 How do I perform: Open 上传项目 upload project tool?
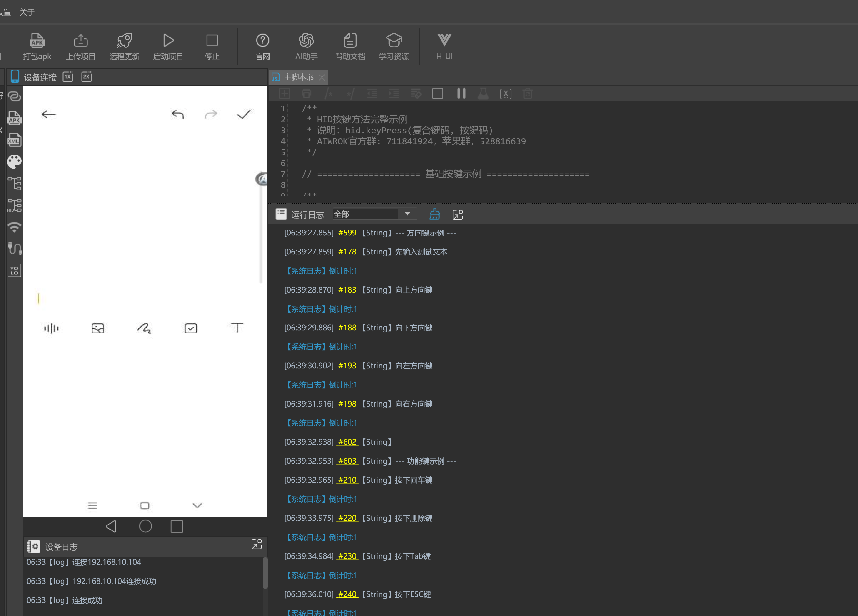[81, 47]
